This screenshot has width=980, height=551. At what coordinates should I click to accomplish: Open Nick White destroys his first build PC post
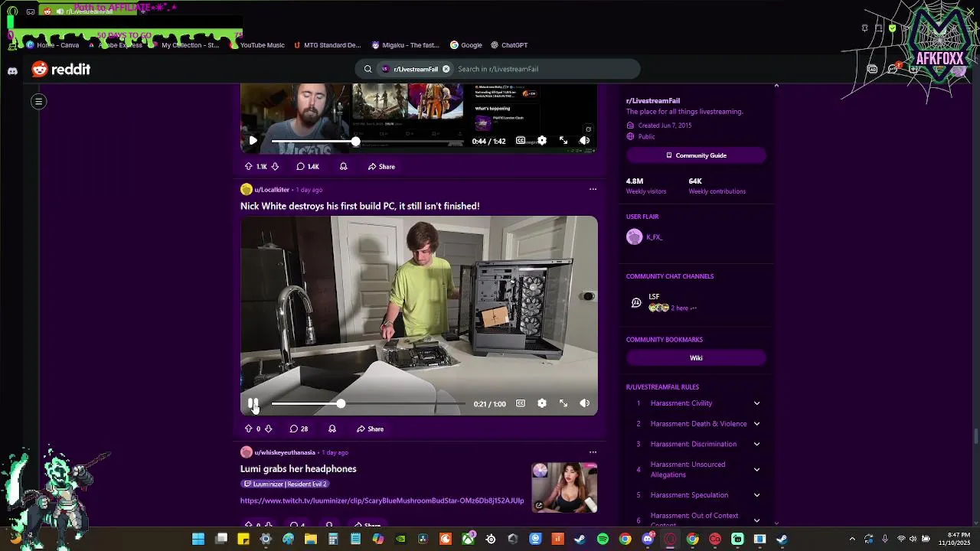point(360,206)
